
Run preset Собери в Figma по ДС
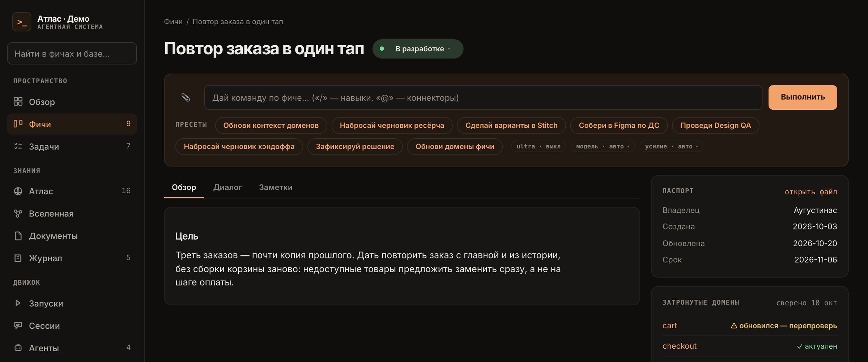(x=619, y=125)
